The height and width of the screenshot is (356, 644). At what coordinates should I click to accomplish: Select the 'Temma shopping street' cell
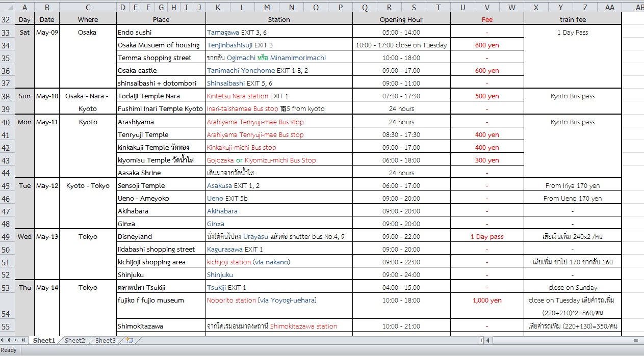coord(161,58)
